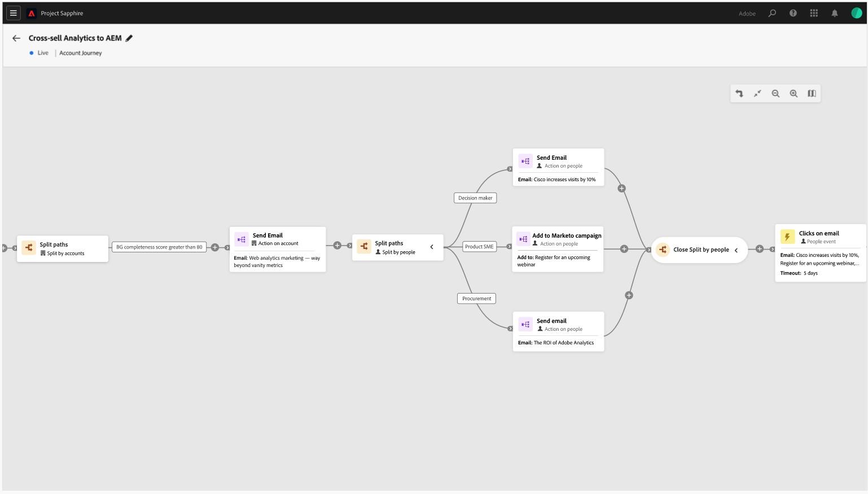Click the 'People event' subtitle
Viewport: 868px width, 494px height.
818,242
